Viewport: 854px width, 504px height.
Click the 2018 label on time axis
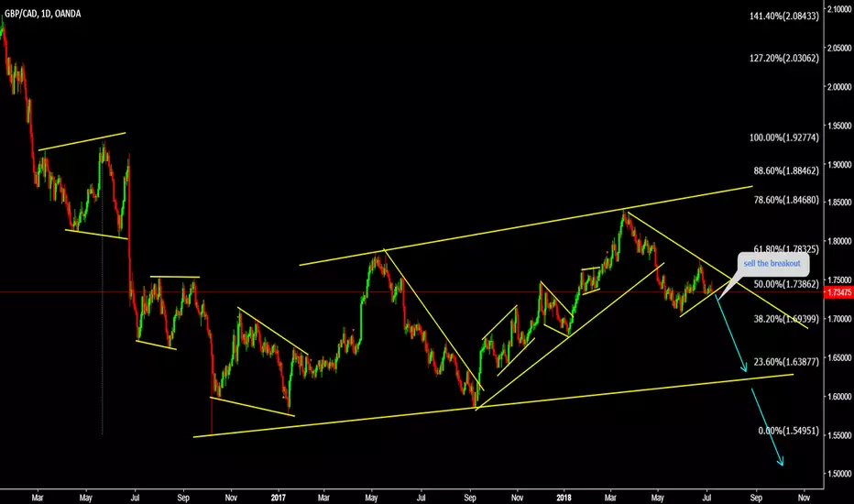click(564, 498)
